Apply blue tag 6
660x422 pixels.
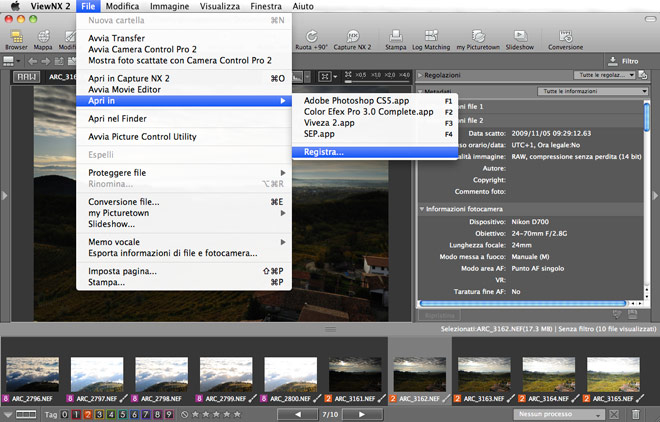tap(134, 414)
